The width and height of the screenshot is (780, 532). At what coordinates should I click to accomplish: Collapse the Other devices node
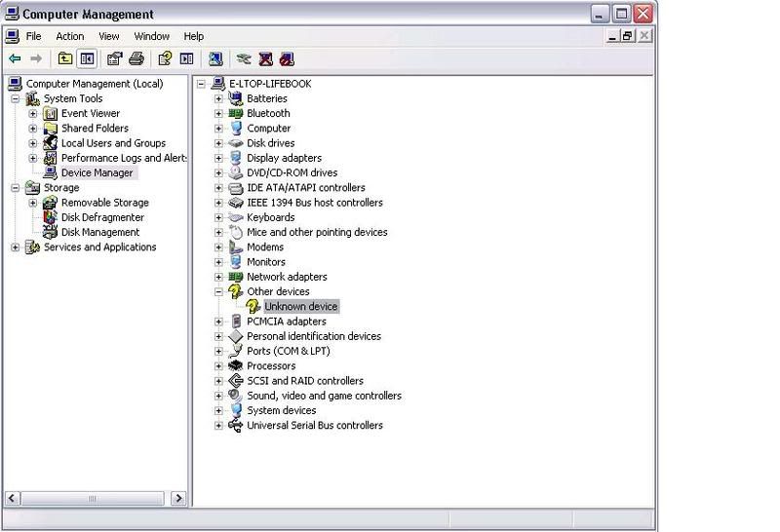click(x=218, y=292)
